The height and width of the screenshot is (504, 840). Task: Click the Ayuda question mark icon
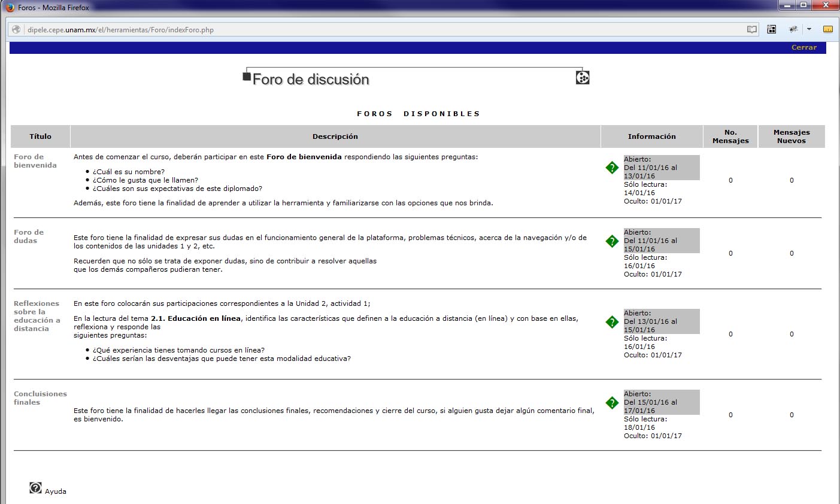point(35,488)
